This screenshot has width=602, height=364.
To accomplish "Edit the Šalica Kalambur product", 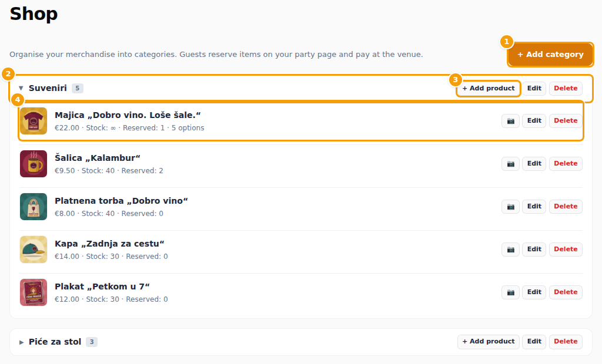I will [x=534, y=164].
